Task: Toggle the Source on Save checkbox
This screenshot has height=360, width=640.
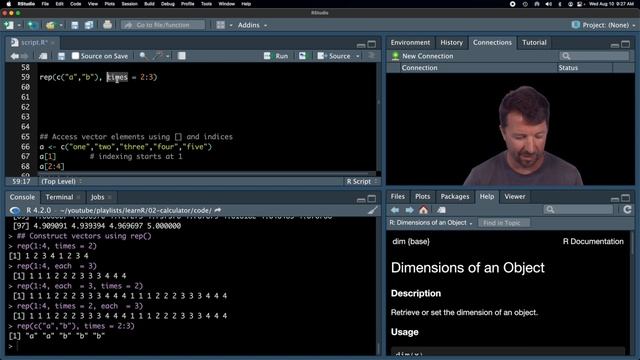Action: click(x=76, y=56)
